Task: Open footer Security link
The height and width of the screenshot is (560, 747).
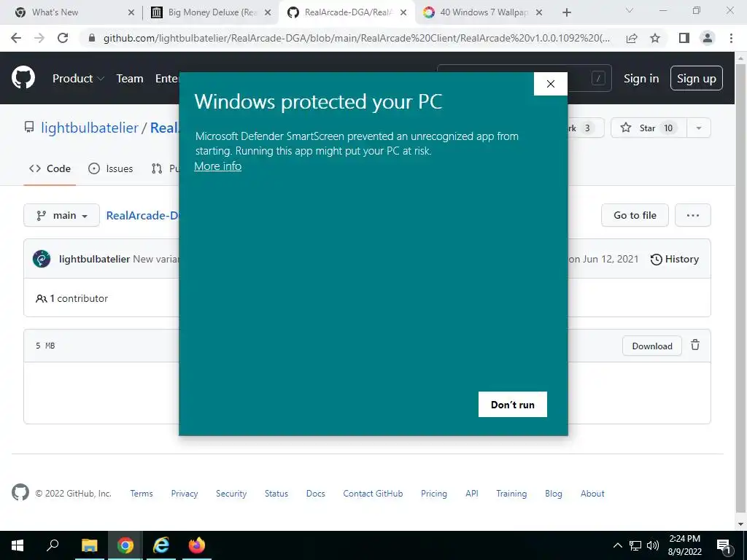Action: (x=231, y=494)
